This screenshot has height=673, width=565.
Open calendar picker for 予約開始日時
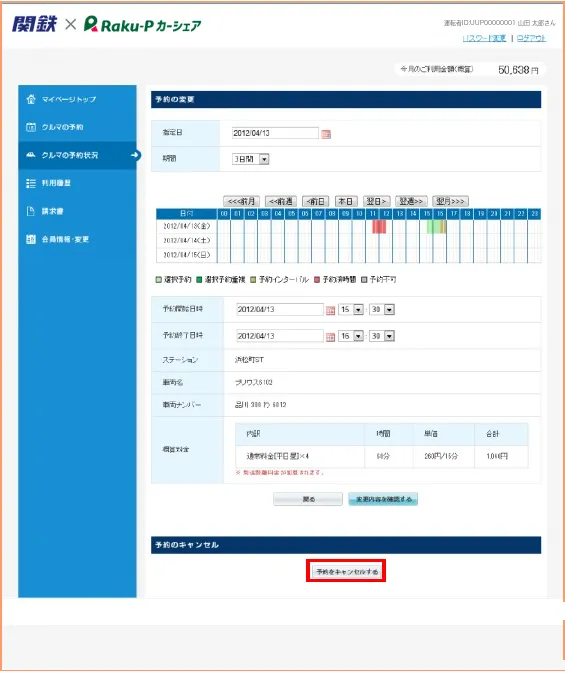coord(330,310)
